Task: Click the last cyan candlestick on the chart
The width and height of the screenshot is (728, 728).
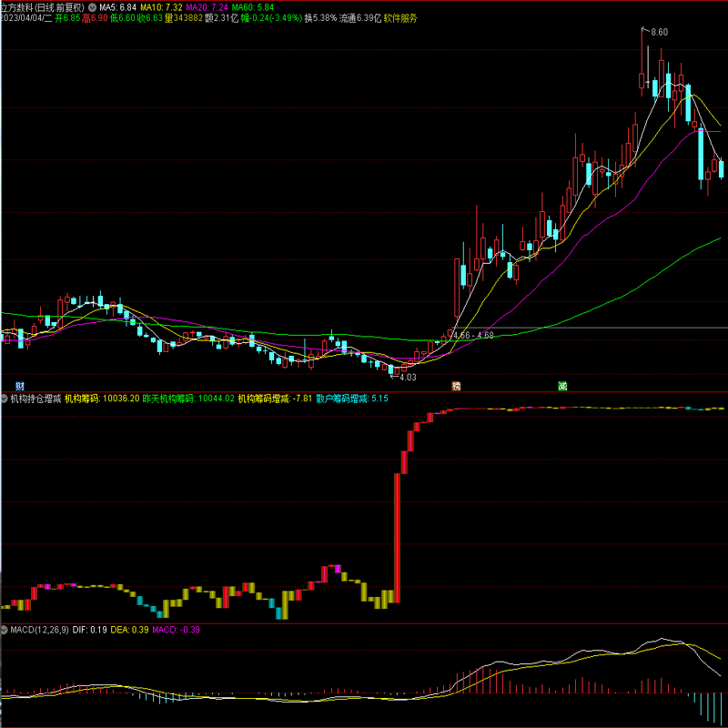Action: tap(722, 168)
